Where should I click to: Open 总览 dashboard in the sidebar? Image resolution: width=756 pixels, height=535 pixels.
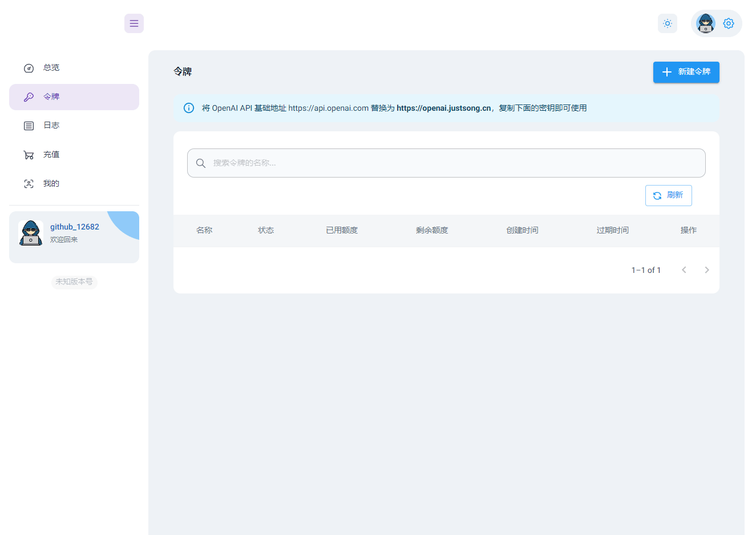click(x=51, y=68)
